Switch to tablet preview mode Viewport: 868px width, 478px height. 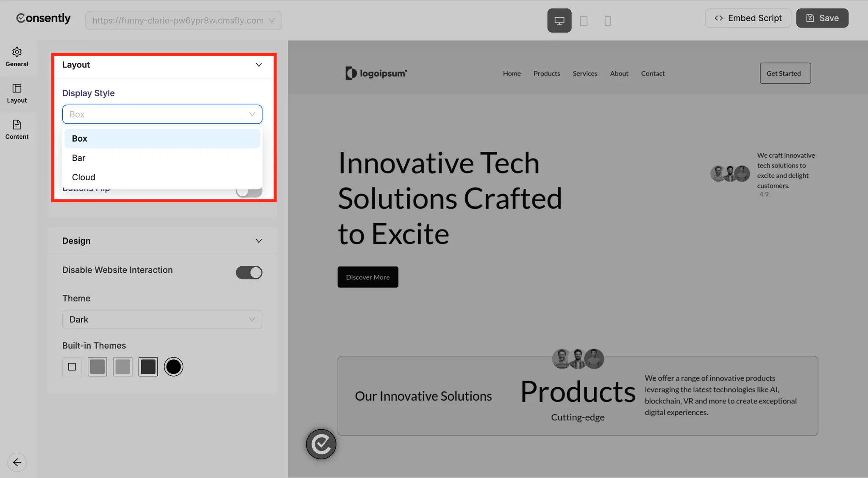[584, 20]
